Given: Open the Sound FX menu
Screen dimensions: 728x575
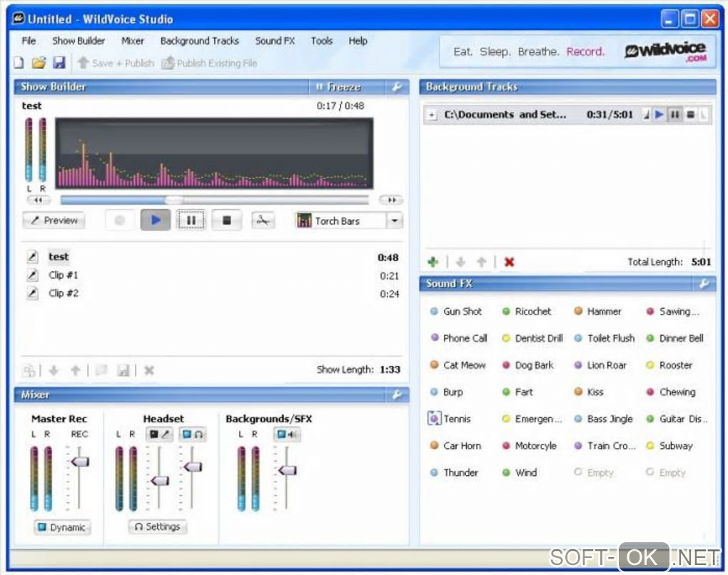Looking at the screenshot, I should 275,41.
